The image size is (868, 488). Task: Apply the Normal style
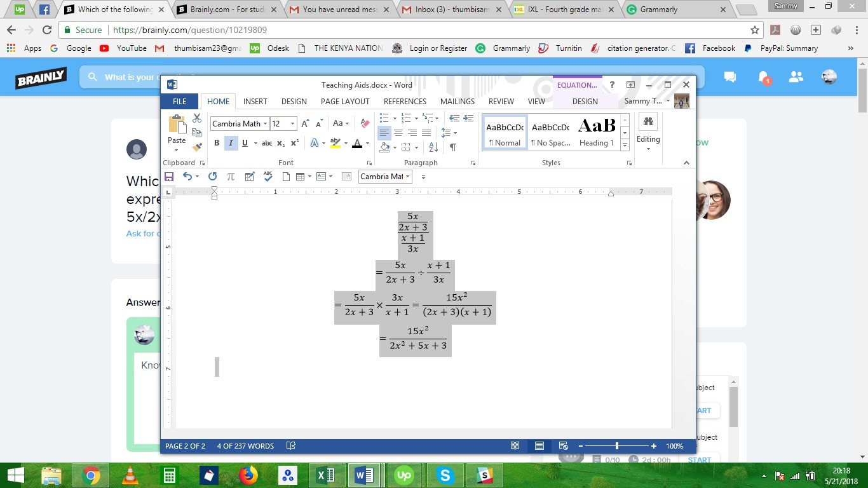[505, 133]
